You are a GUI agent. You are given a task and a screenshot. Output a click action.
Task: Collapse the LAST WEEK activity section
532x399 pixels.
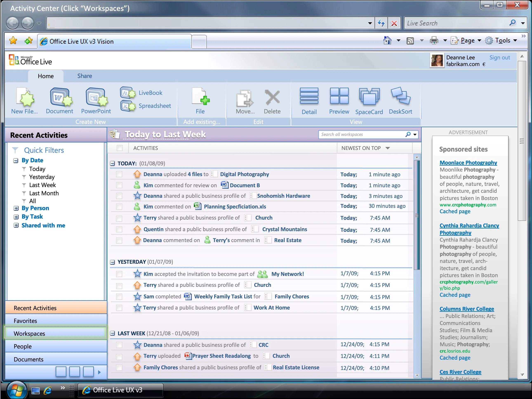[112, 333]
